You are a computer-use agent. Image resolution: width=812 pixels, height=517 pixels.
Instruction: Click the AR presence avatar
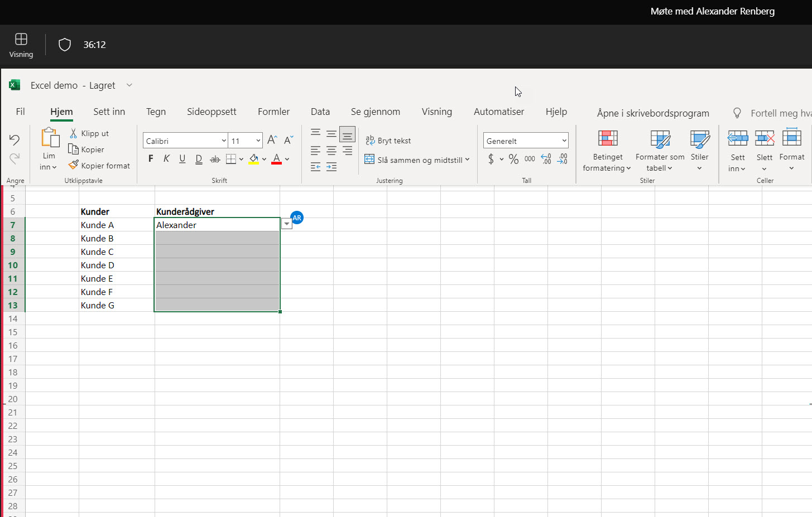297,218
